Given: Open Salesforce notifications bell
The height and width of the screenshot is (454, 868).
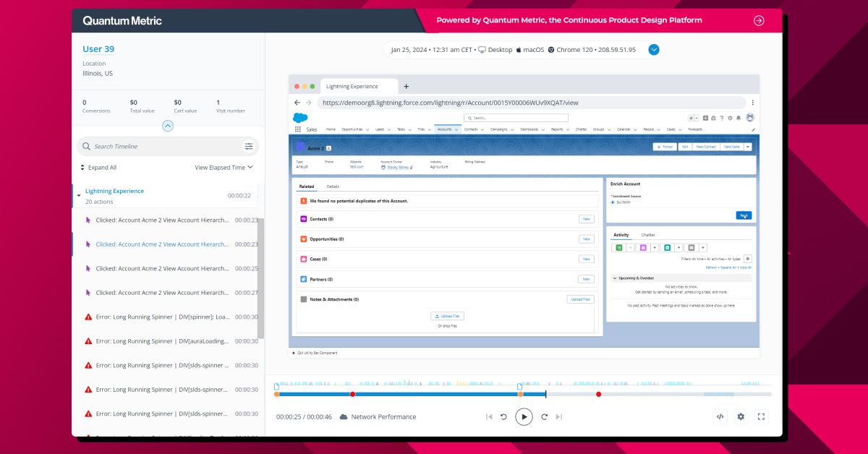Looking at the screenshot, I should click(x=739, y=118).
